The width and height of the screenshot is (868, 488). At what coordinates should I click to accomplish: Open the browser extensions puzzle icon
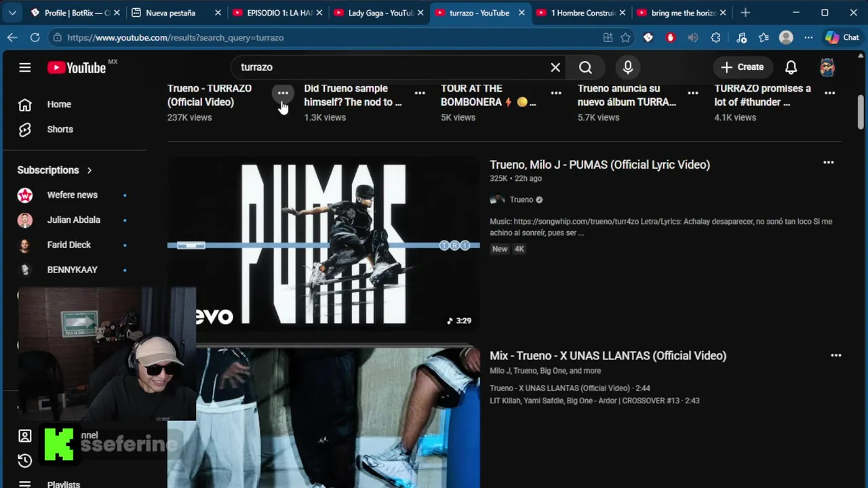(715, 37)
